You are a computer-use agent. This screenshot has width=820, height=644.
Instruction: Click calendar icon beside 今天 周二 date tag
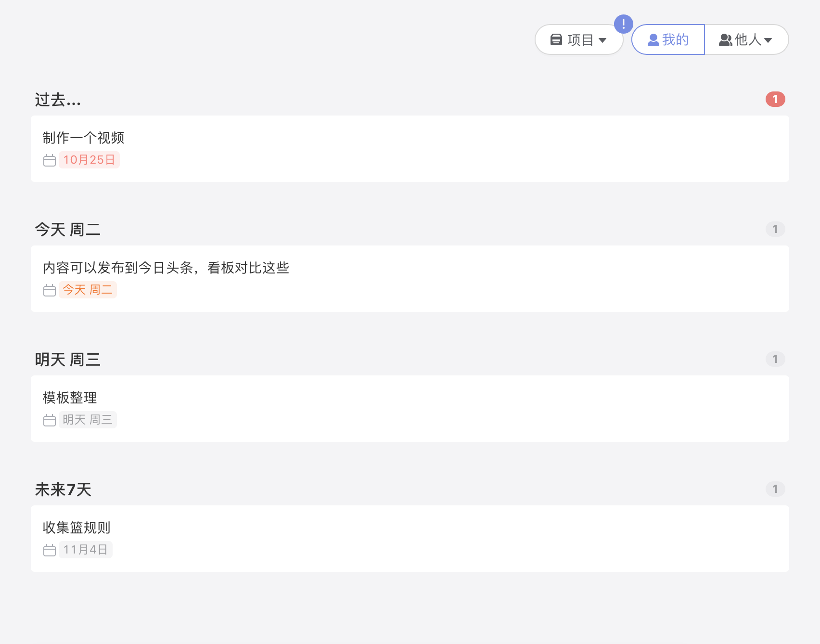(50, 290)
